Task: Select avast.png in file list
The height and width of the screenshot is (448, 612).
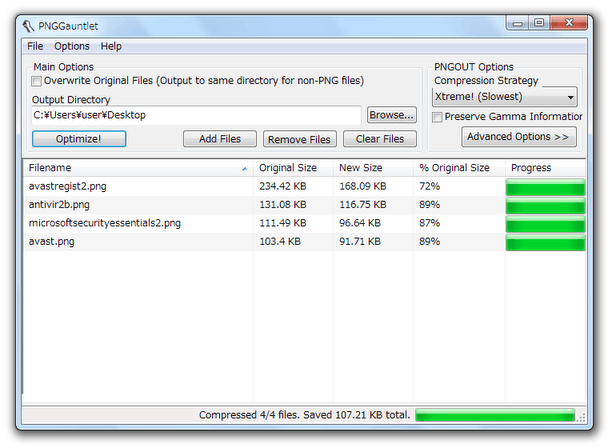Action: pyautogui.click(x=51, y=242)
